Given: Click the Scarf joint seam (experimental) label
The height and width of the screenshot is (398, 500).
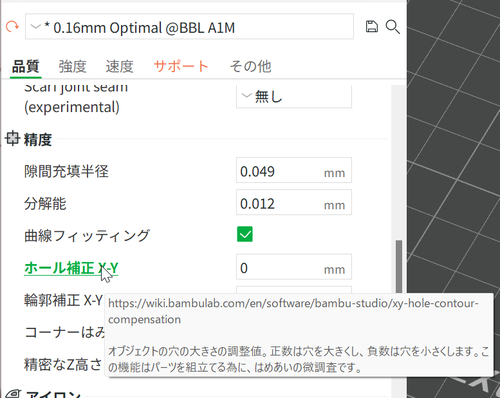Looking at the screenshot, I should coord(76,99).
